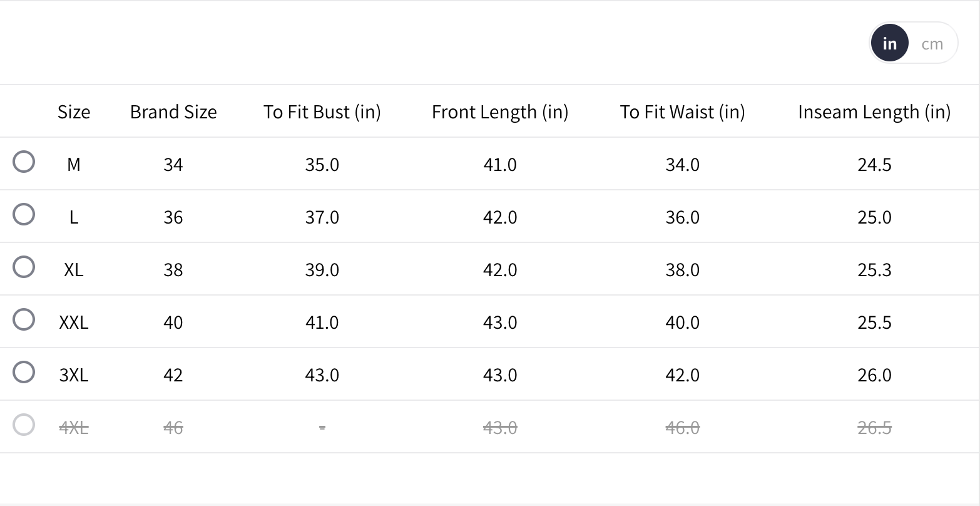Click the Size column header

point(74,112)
